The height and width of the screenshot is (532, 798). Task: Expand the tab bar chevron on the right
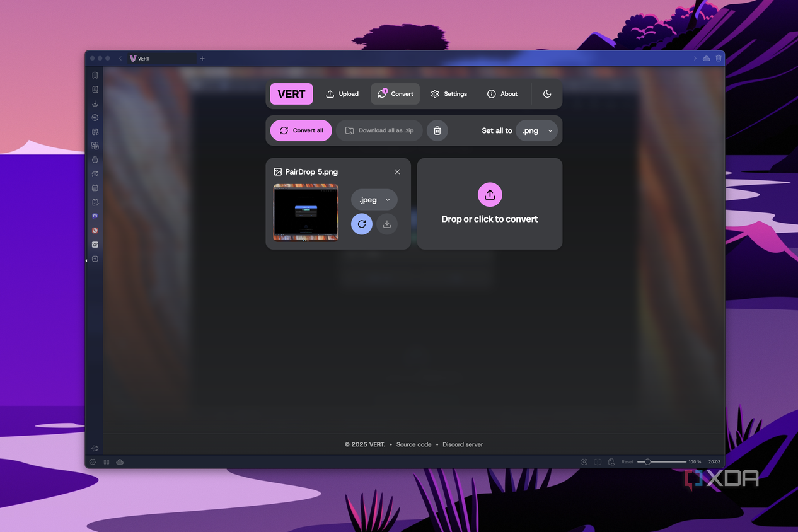(x=695, y=58)
